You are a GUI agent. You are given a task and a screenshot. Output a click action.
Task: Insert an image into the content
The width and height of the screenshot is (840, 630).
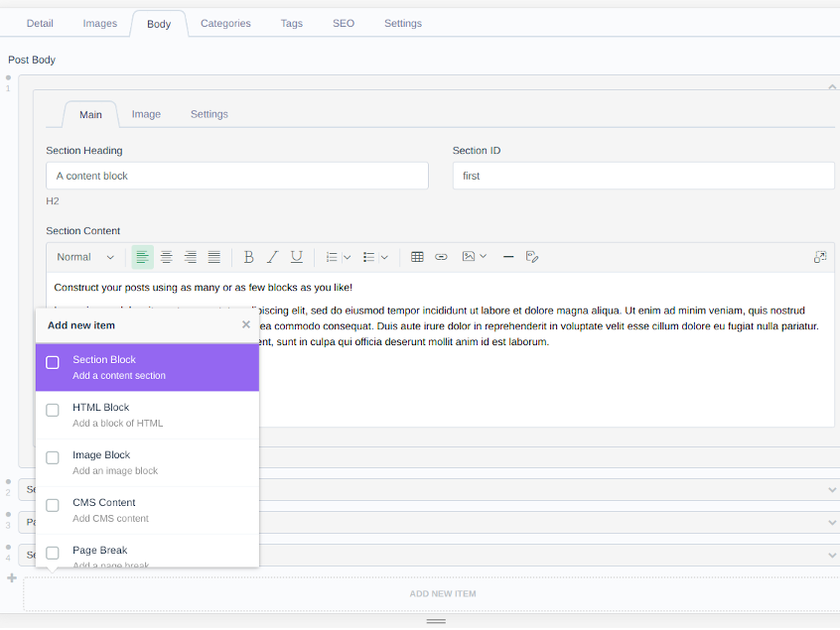(469, 256)
